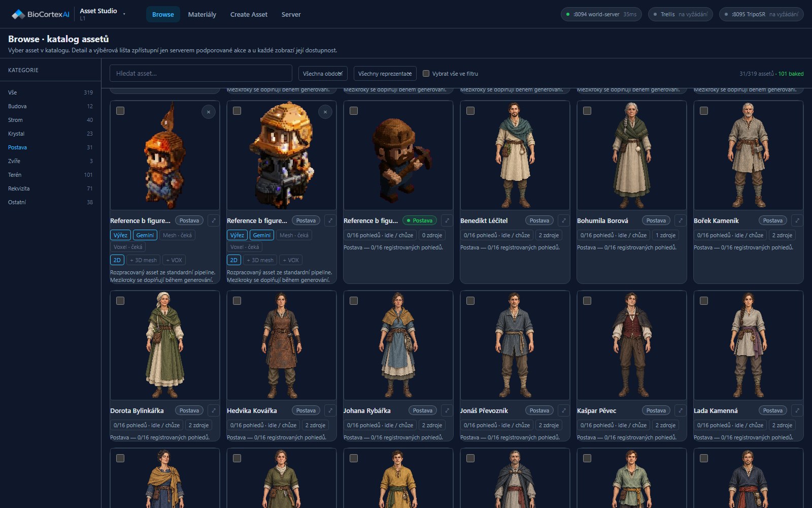Select the Strom category in sidebar

50,120
